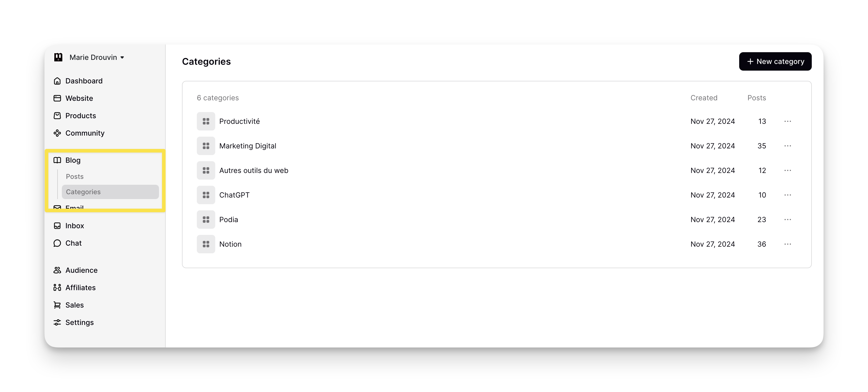
Task: Click the Chat bubble icon
Action: pyautogui.click(x=57, y=243)
